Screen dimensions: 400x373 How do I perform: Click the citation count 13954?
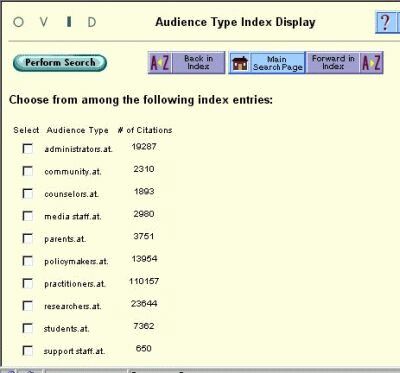pos(144,259)
